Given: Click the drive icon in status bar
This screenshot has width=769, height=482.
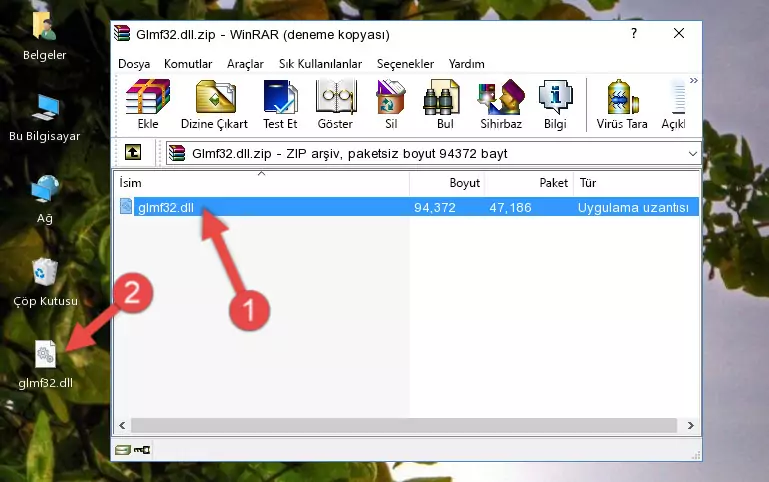Looking at the screenshot, I should coord(123,450).
